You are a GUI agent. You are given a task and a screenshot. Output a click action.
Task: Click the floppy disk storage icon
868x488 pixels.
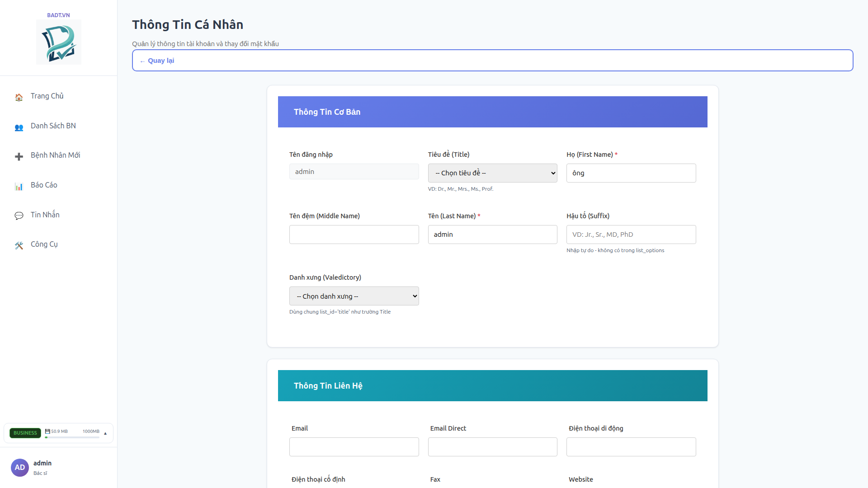[47, 432]
